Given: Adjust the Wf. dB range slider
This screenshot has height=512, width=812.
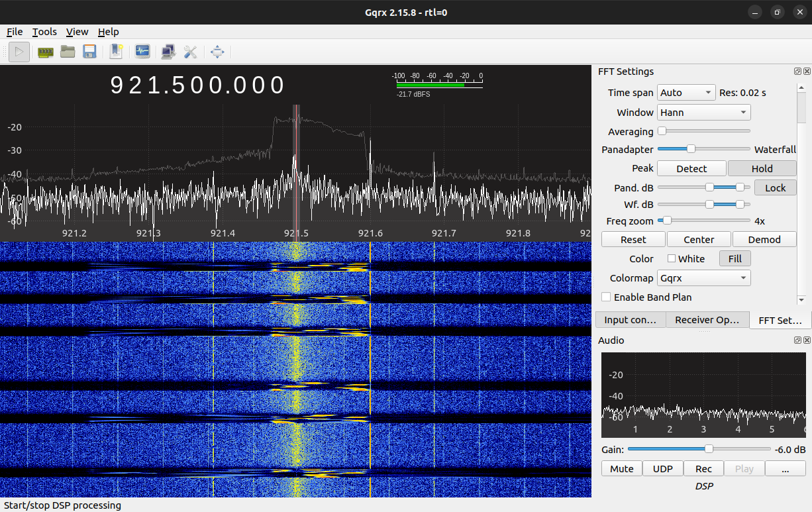Looking at the screenshot, I should click(703, 205).
